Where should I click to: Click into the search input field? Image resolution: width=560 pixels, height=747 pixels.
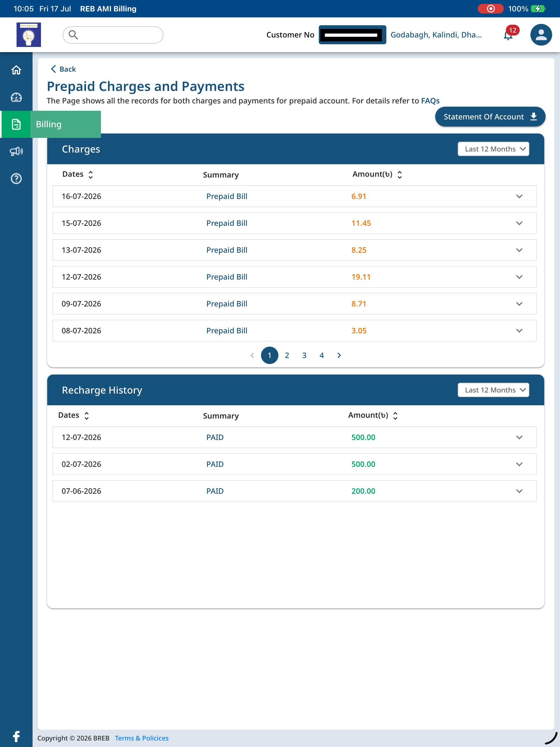(113, 35)
